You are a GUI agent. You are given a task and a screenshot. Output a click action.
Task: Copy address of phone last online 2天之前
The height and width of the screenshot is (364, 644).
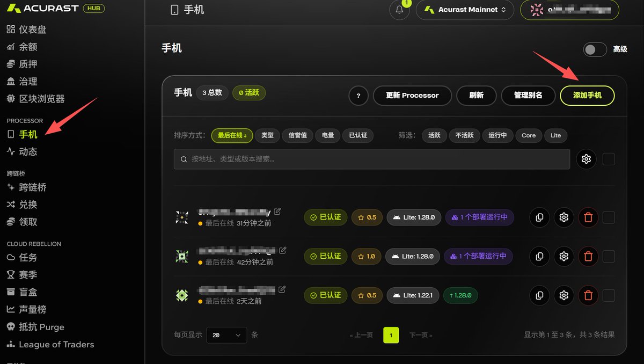539,295
